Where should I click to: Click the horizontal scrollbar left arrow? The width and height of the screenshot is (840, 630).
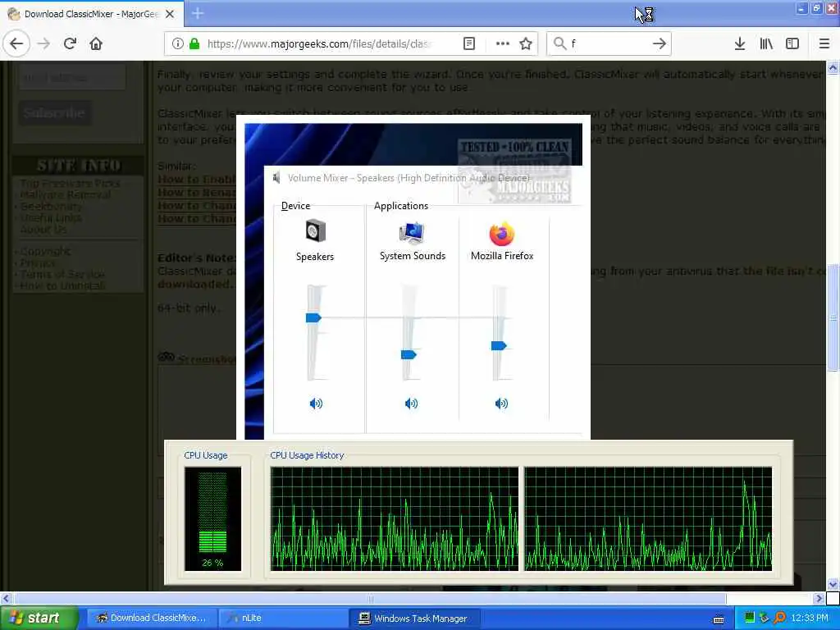(x=6, y=598)
